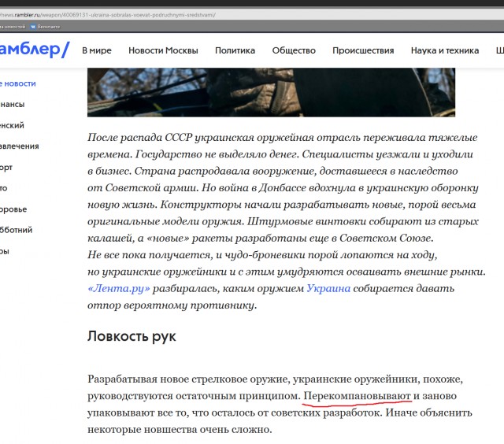Viewport: 504px width, 444px height.
Task: Click the underlined word «Перекомпановывают»
Action: (357, 396)
